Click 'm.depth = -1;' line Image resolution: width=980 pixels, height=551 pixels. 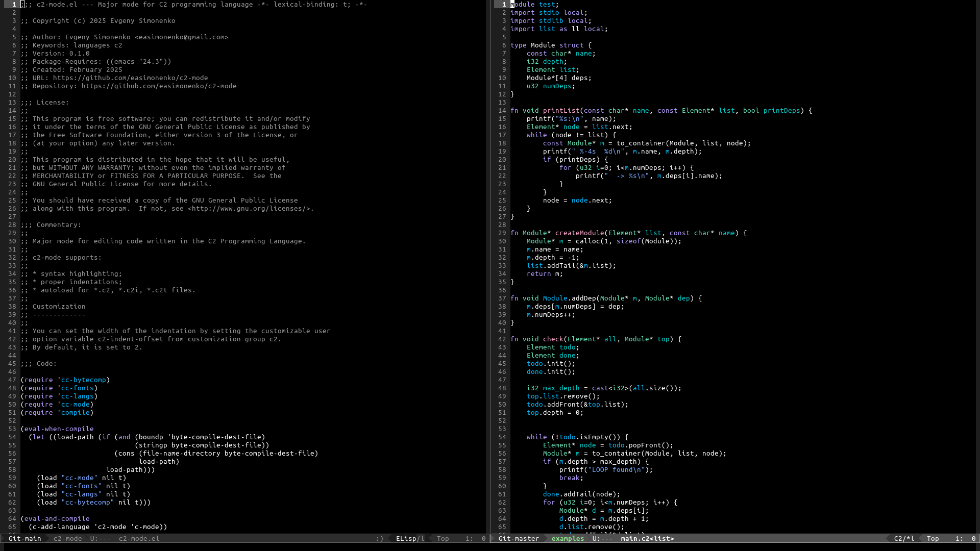[x=553, y=258]
